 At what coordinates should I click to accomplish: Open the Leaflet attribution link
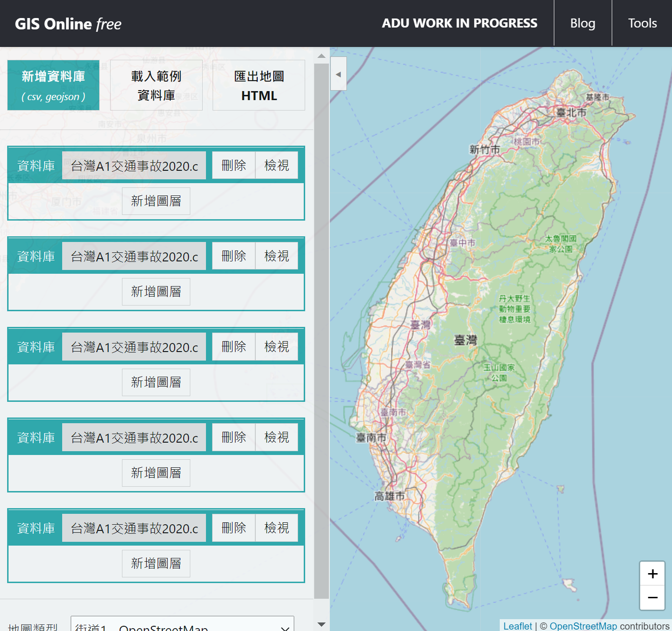[518, 626]
